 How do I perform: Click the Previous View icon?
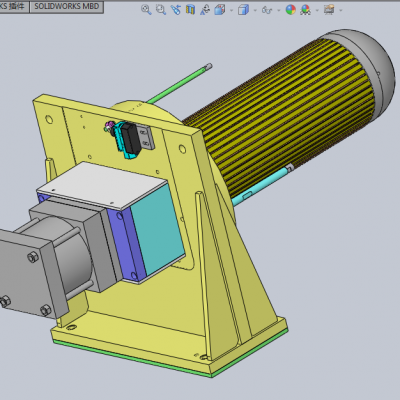coord(176,10)
